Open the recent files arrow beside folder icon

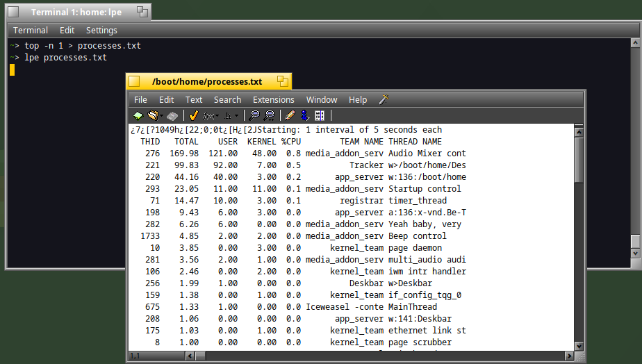[161, 116]
